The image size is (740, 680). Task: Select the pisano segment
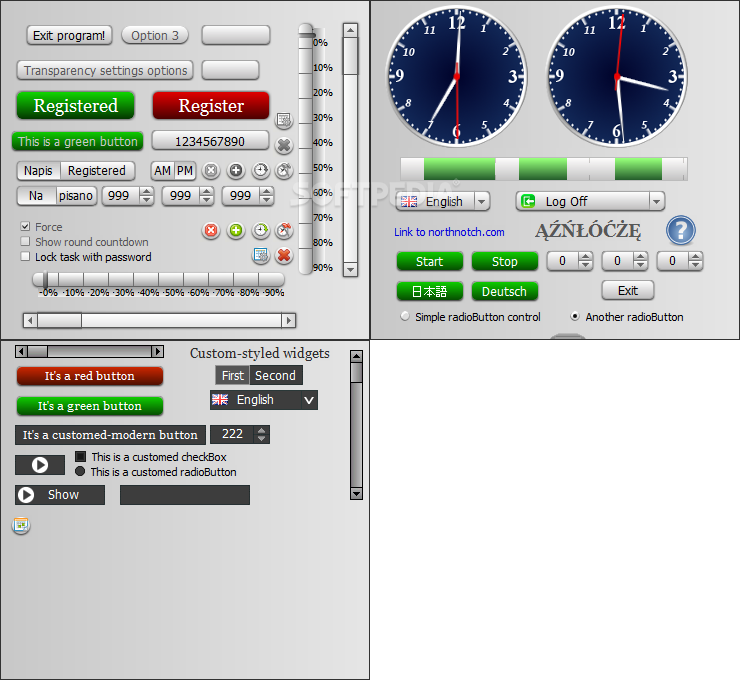(x=76, y=196)
